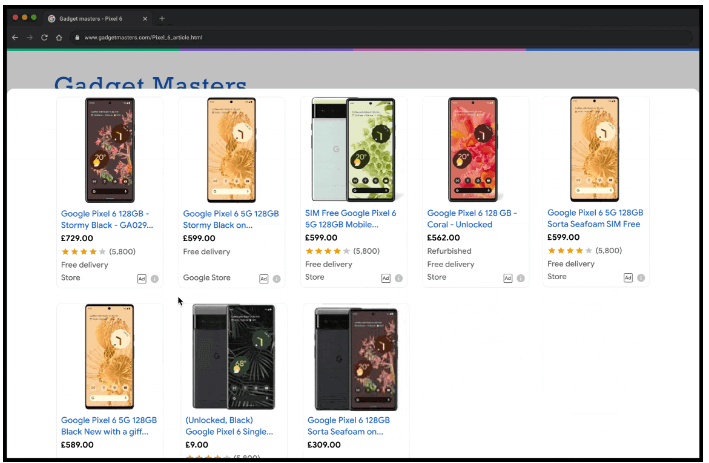Click the address bar URL field
The image size is (709, 463).
pos(381,38)
